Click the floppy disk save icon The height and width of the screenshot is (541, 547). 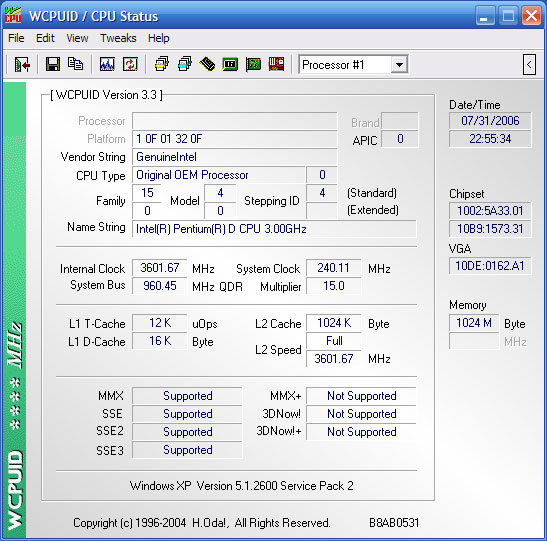point(53,65)
